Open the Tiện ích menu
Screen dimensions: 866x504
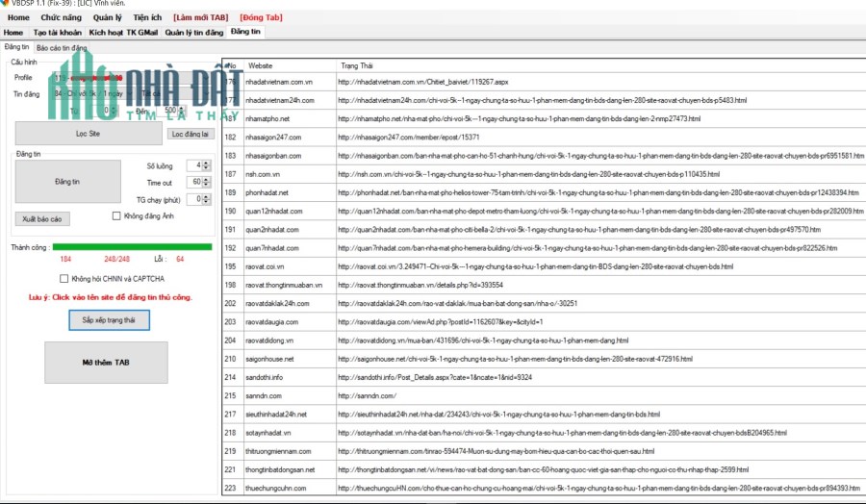tap(147, 17)
